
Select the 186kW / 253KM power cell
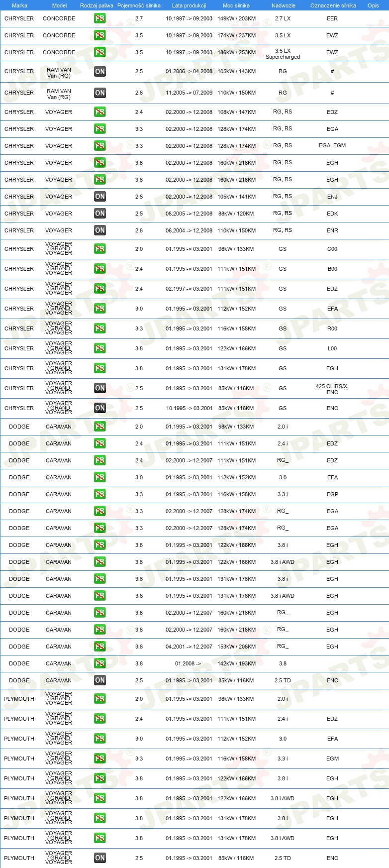[x=237, y=52]
